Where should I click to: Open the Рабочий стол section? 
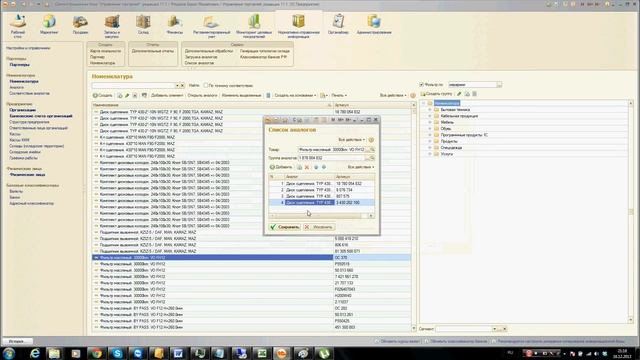coord(18,26)
